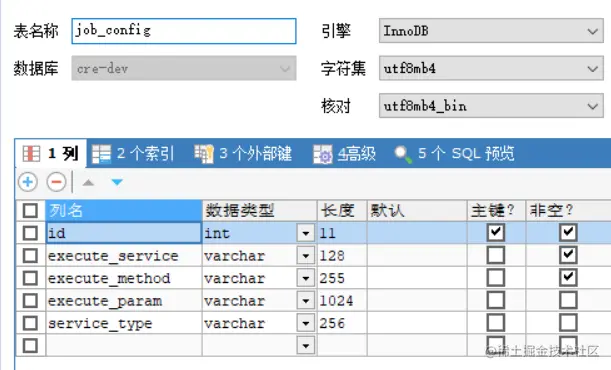Viewport: 611px width, 370px height.
Task: Click the remove column minus icon
Action: pos(57,182)
